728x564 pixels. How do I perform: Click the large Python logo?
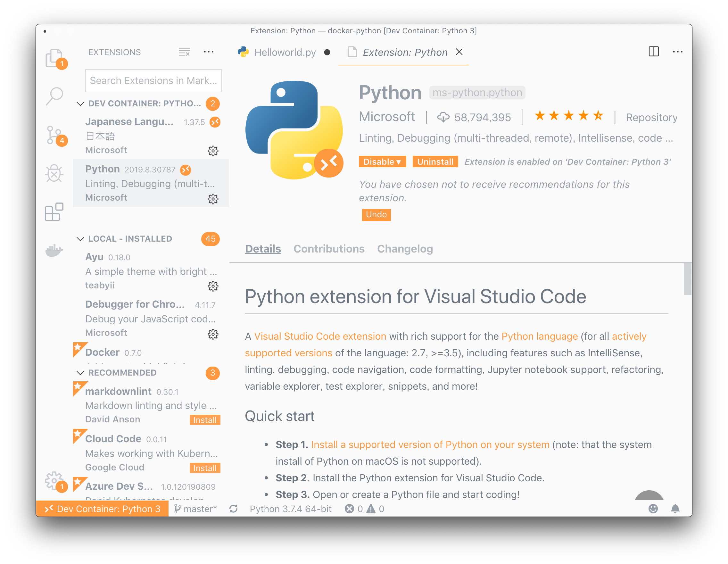(294, 130)
